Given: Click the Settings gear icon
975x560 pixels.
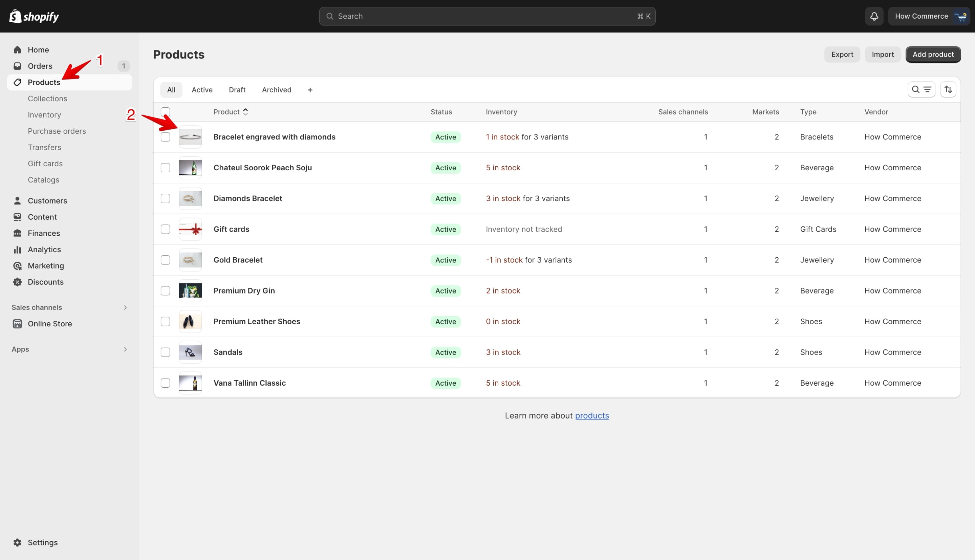Looking at the screenshot, I should click(x=17, y=542).
